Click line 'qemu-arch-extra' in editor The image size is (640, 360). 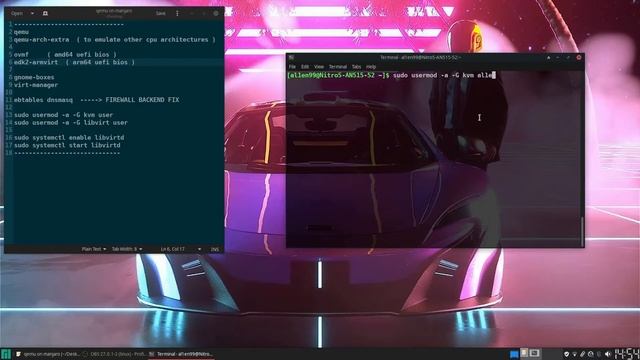click(x=114, y=40)
